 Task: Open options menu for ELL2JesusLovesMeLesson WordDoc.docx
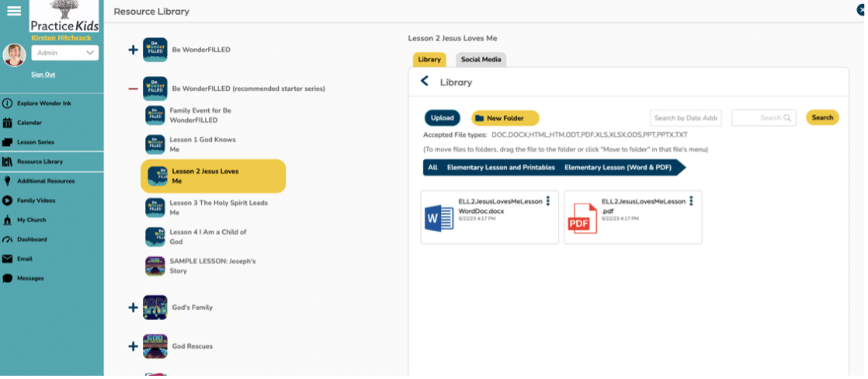point(548,201)
